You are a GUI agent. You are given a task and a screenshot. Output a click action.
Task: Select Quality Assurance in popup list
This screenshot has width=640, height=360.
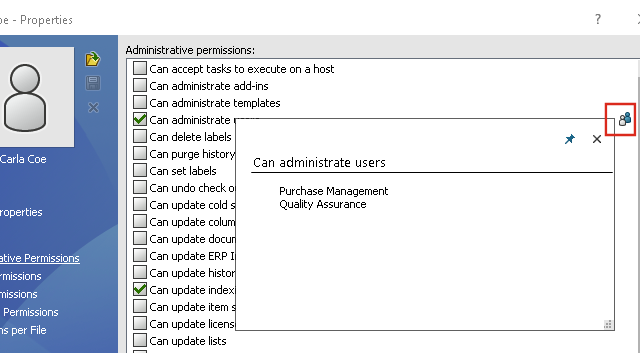322,204
